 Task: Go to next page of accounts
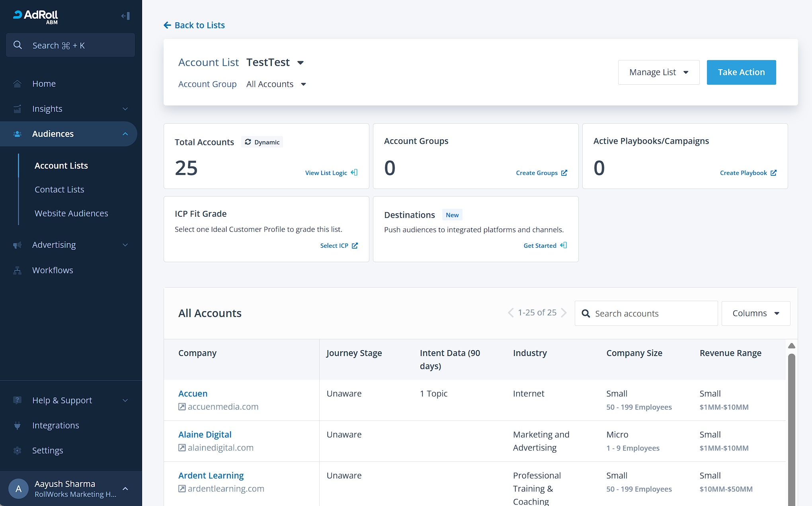[564, 313]
